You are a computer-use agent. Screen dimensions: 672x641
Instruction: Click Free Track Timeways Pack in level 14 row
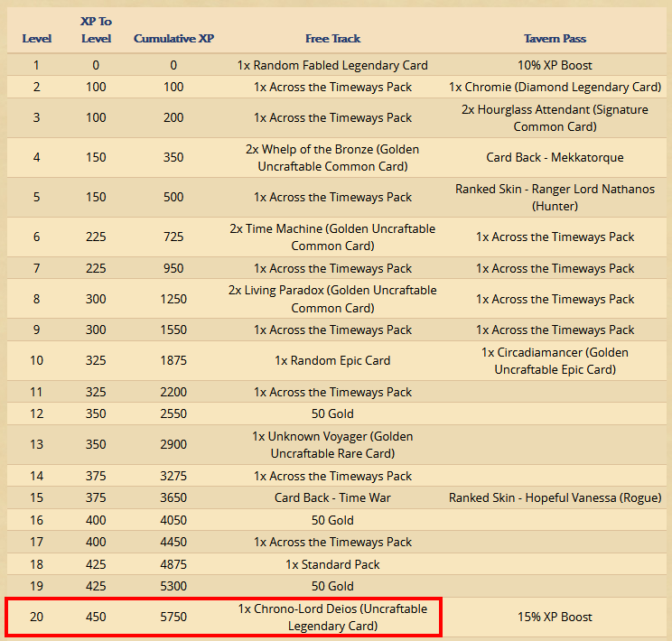point(332,476)
